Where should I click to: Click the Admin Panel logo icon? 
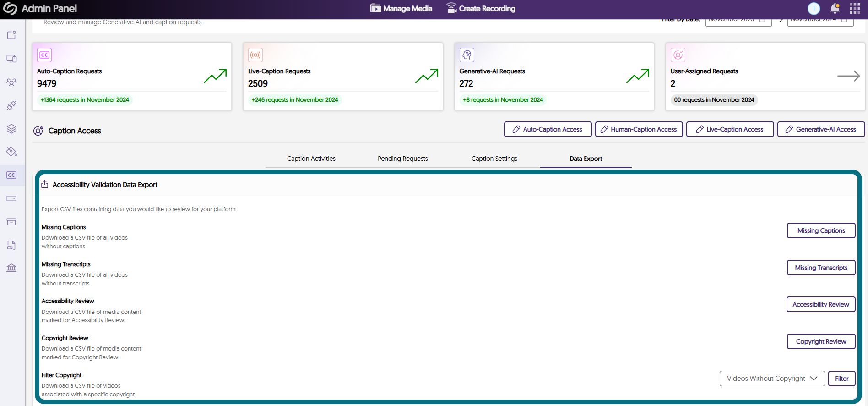[10, 9]
